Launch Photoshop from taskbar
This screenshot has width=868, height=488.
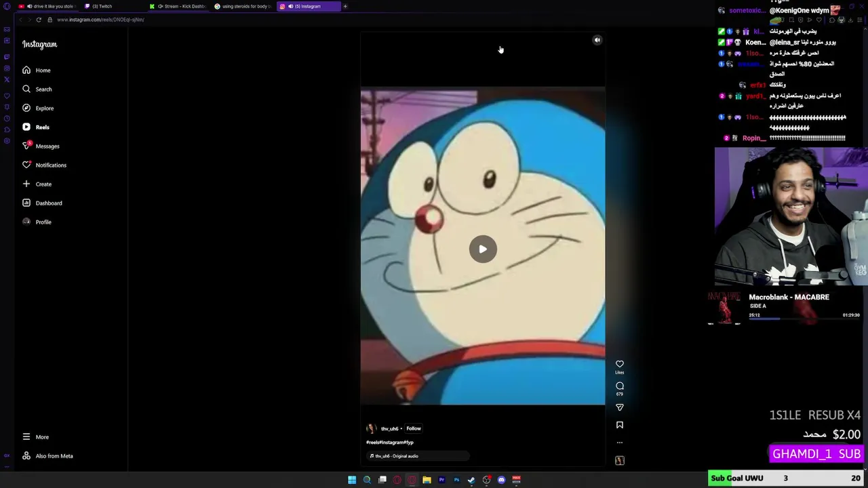click(x=456, y=480)
